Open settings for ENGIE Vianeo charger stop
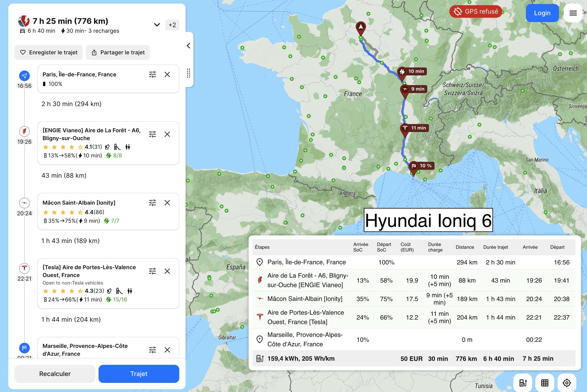The image size is (587, 392). point(152,134)
